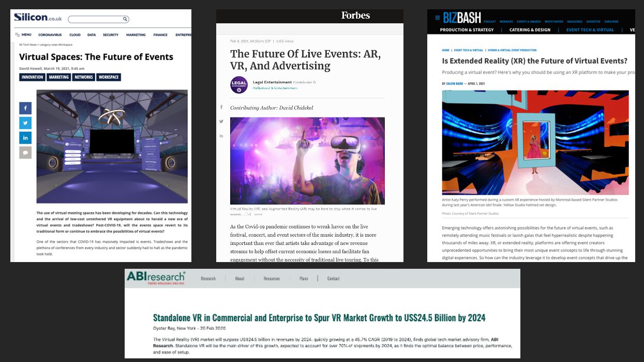Click the WORKSPACE tag button
This screenshot has width=644, height=362.
(x=109, y=77)
